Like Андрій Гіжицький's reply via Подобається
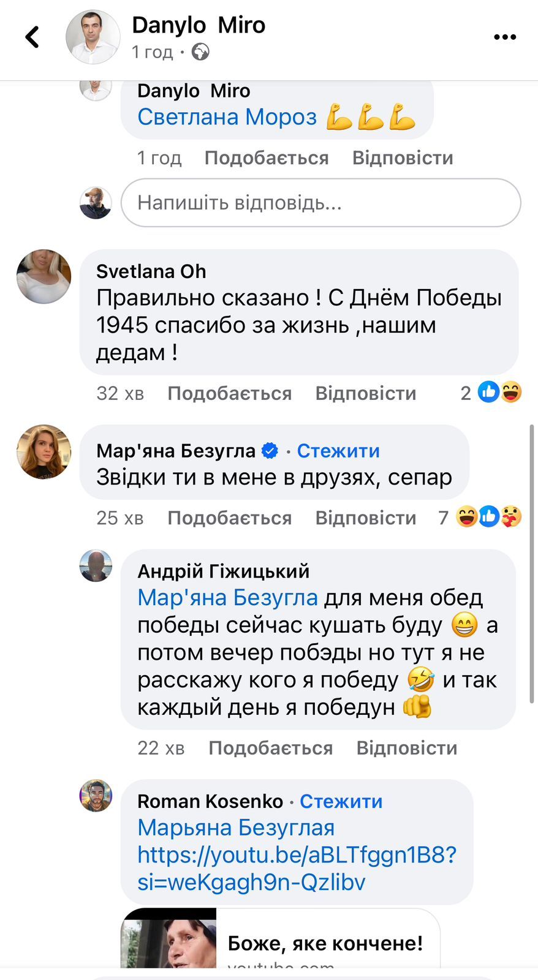This screenshot has height=980, width=538. point(270,748)
